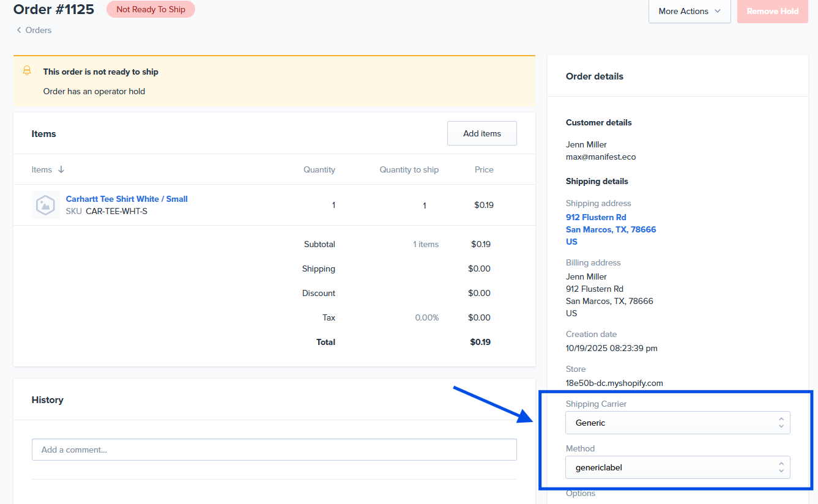This screenshot has height=504, width=818.
Task: Click the Not Ready To Ship status badge
Action: pos(151,9)
